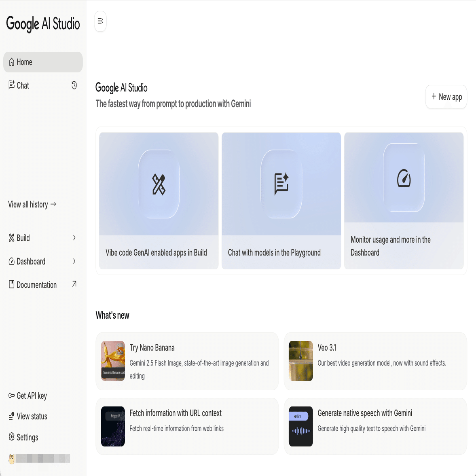The image size is (476, 476).
Task: Open Chat from the sidebar
Action: [x=23, y=85]
